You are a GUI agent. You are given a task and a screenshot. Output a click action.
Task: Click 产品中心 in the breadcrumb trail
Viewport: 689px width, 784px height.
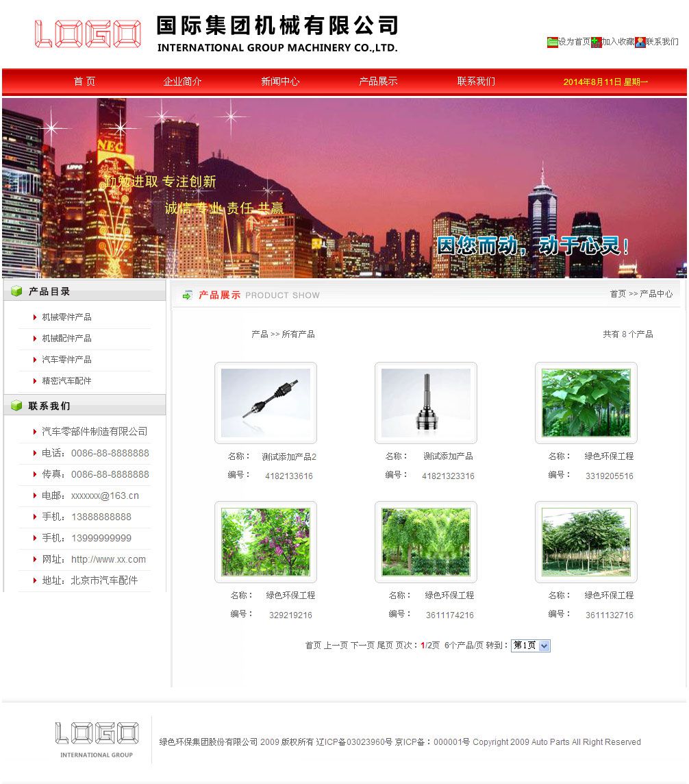pos(656,294)
